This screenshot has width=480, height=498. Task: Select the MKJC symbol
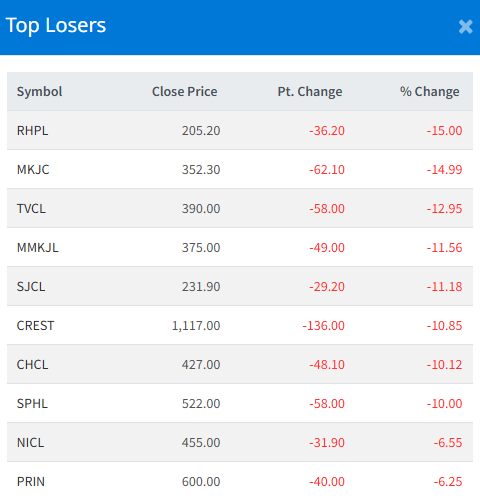[x=33, y=170]
